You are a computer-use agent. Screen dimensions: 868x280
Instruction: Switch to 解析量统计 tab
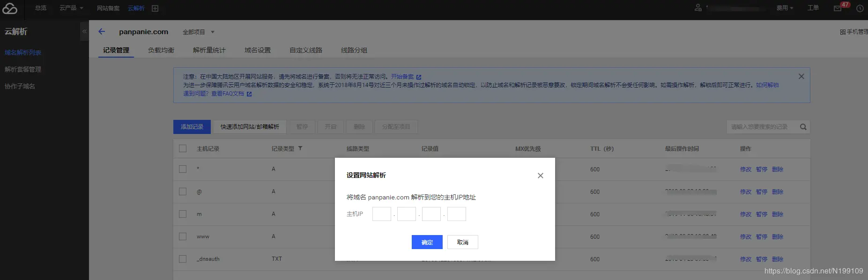[x=209, y=50]
